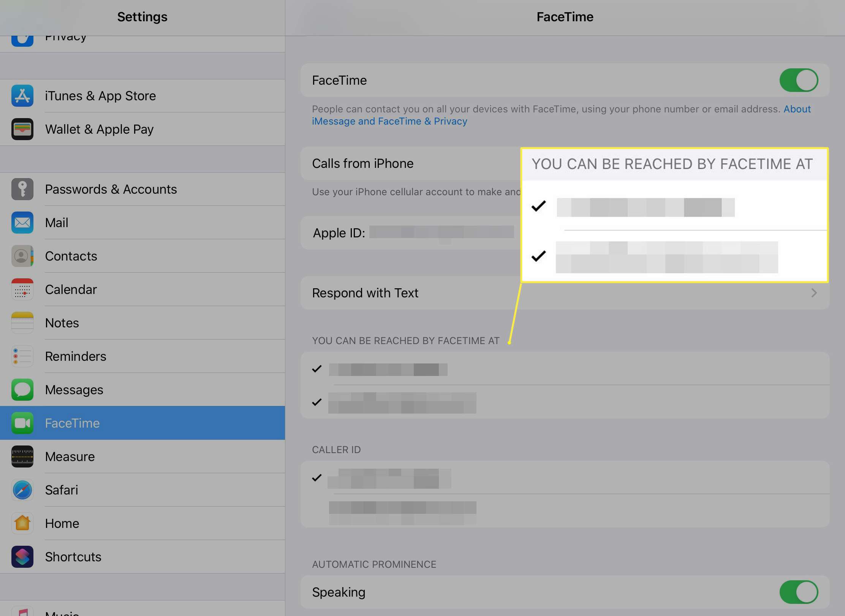The height and width of the screenshot is (616, 845).
Task: Tap Respond with Text row
Action: coord(565,293)
